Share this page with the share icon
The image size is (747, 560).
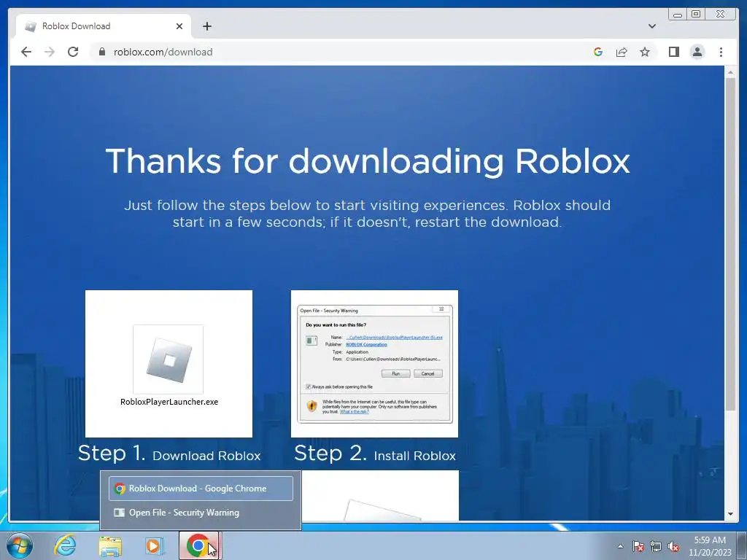point(622,52)
